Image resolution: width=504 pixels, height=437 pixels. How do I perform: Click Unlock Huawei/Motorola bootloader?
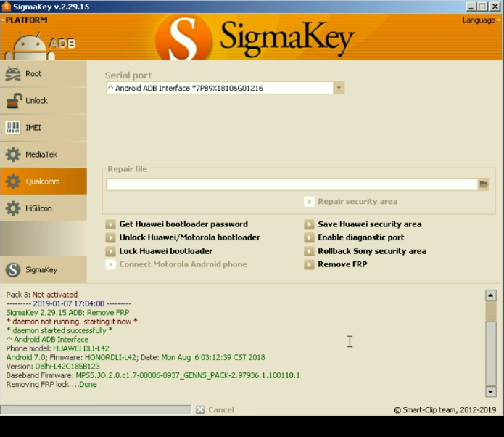(x=183, y=237)
